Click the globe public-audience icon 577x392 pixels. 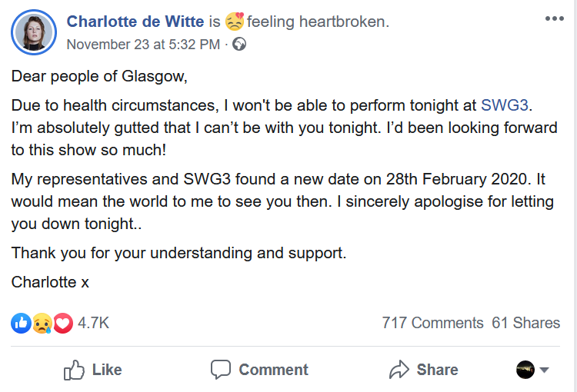tap(239, 45)
